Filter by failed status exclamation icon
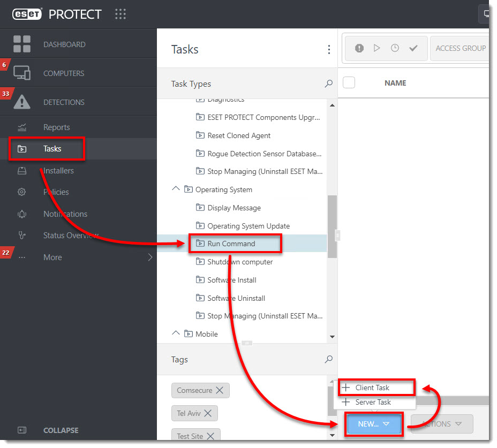This screenshot has width=497, height=448. 359,48
